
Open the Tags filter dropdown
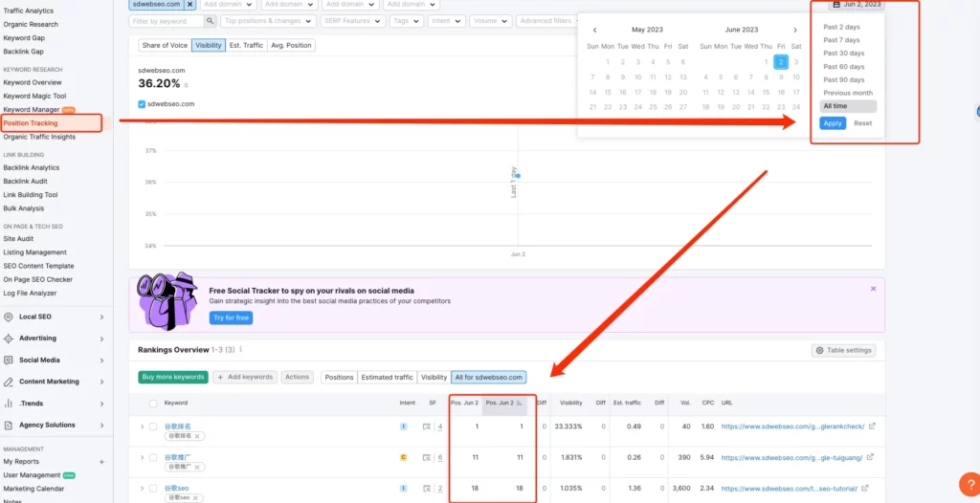pyautogui.click(x=407, y=21)
